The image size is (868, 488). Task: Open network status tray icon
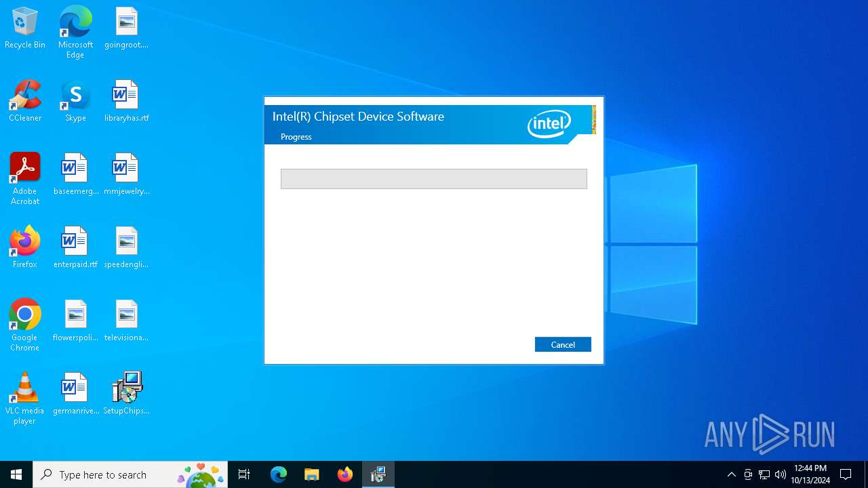tap(764, 474)
